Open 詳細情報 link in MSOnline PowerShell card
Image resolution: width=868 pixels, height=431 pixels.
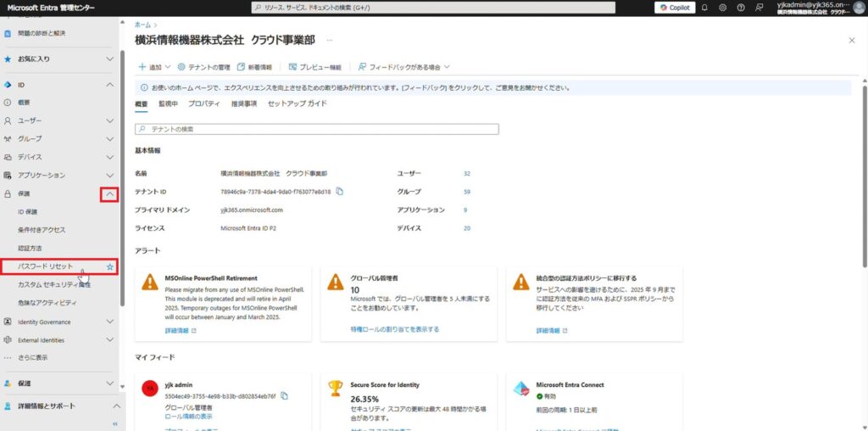point(181,330)
